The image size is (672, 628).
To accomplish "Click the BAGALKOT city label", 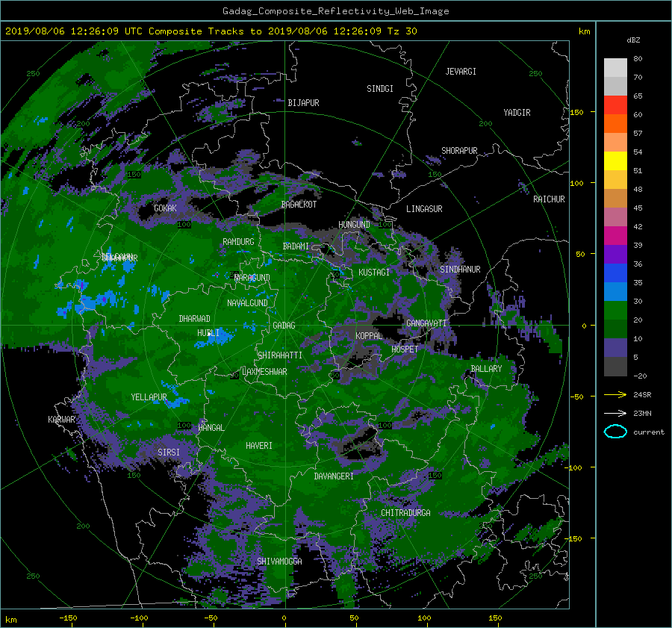I will click(299, 205).
